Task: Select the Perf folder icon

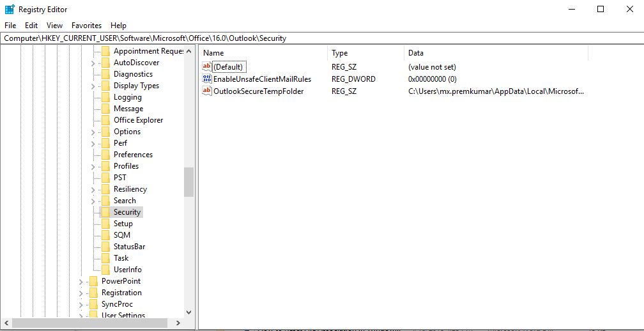Action: tap(106, 143)
